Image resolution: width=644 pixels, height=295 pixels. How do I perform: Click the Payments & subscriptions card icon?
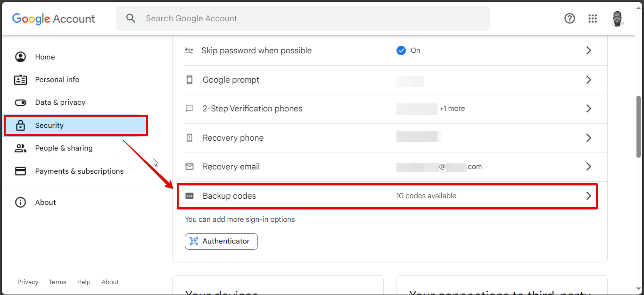[x=20, y=171]
